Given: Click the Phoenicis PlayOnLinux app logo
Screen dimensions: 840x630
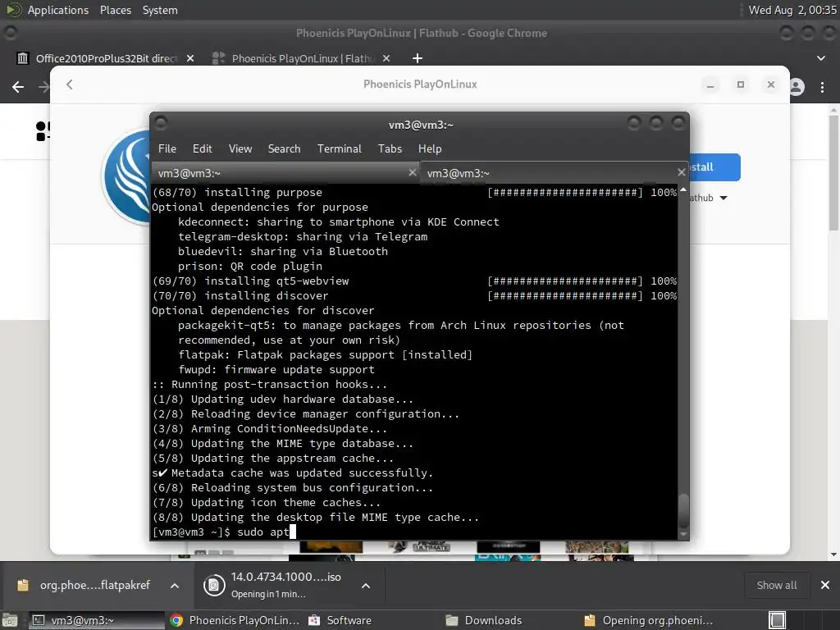Looking at the screenshot, I should 126,177.
